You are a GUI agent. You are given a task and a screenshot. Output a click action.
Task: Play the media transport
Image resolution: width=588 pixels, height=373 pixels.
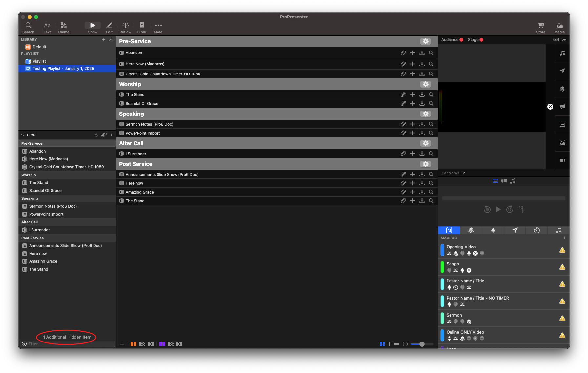point(498,209)
